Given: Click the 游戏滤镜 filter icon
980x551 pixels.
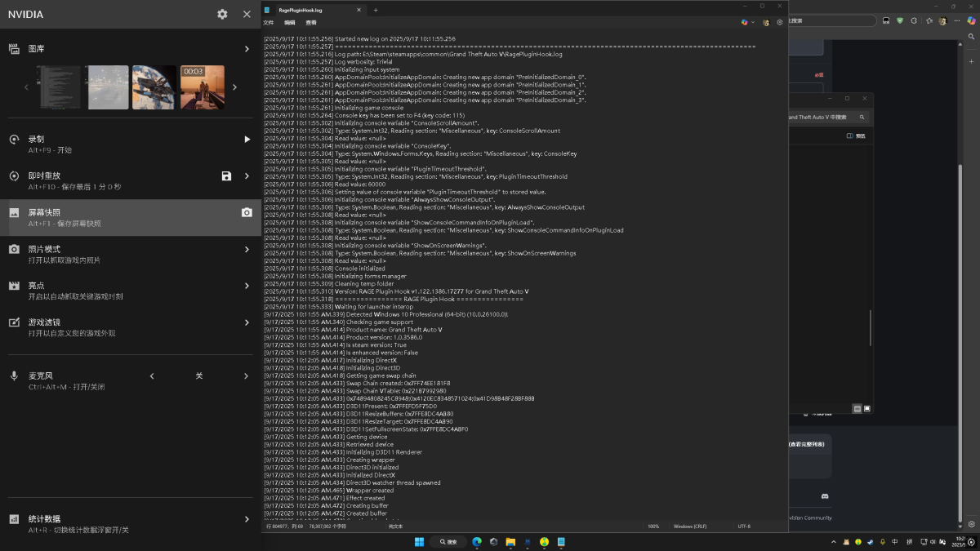Looking at the screenshot, I should (14, 322).
